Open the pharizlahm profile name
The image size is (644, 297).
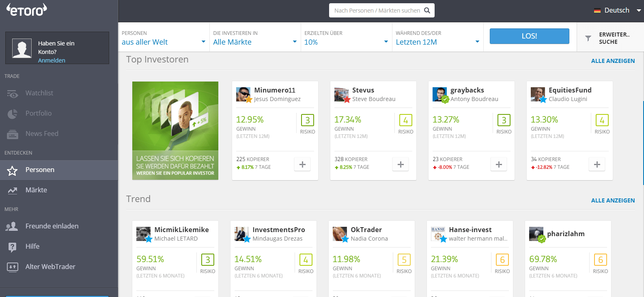(566, 234)
